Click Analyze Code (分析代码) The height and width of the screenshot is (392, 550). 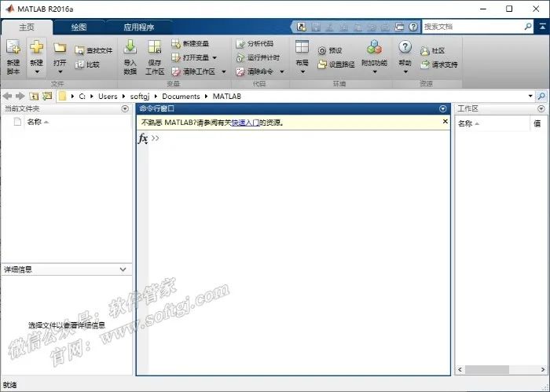coord(255,43)
